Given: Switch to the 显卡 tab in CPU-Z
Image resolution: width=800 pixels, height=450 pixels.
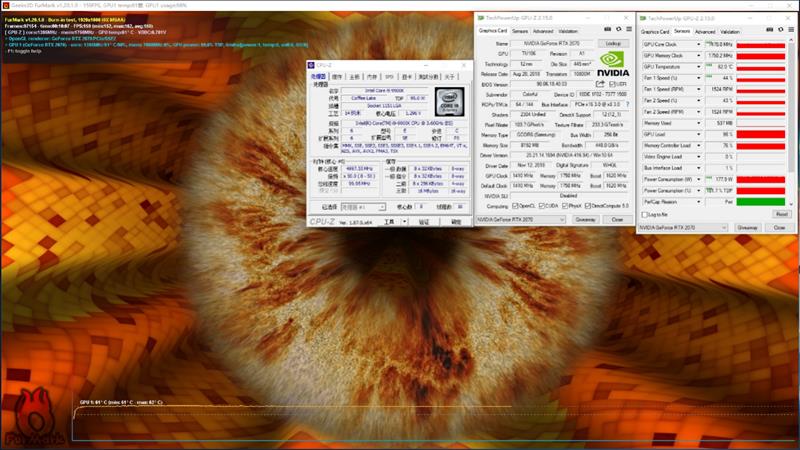Looking at the screenshot, I should point(407,77).
